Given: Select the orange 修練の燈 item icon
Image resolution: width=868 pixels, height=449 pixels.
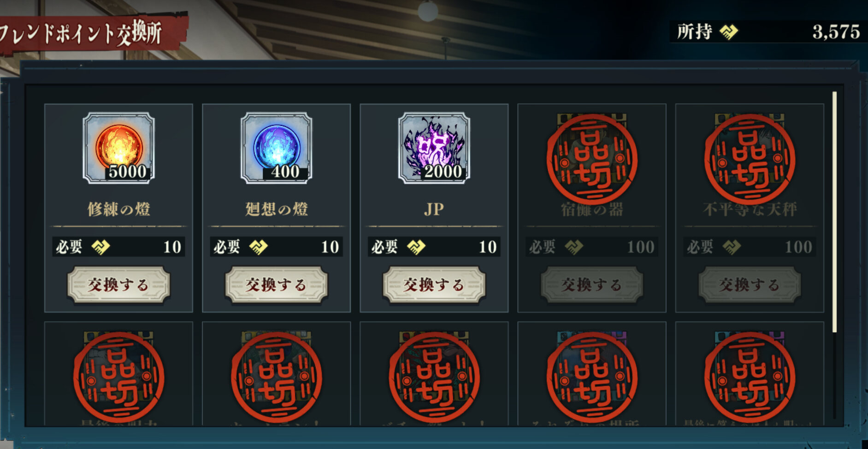Looking at the screenshot, I should point(118,148).
